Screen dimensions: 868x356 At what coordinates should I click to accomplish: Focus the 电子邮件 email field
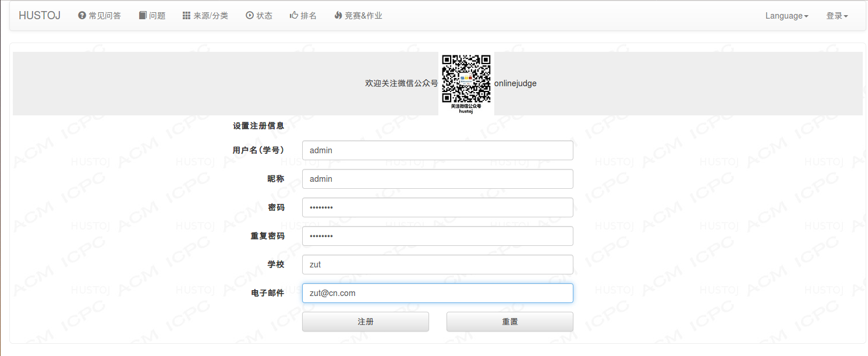(x=438, y=293)
